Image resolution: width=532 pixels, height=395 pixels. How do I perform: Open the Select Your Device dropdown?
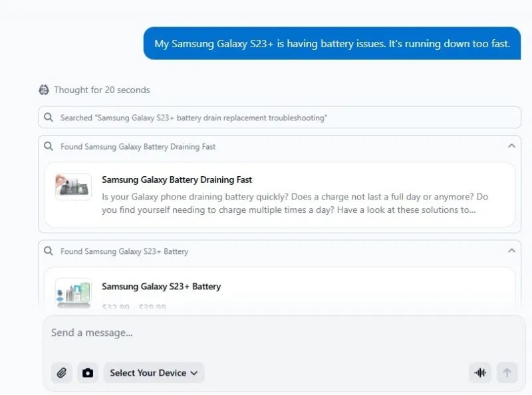[x=154, y=372]
